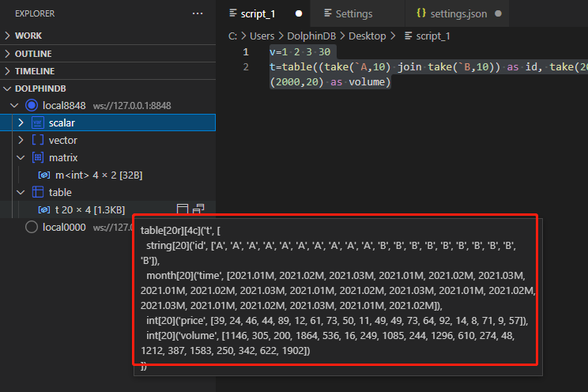Viewport: 588px width, 392px height.
Task: Click the matrix grid icon
Action: 38,157
